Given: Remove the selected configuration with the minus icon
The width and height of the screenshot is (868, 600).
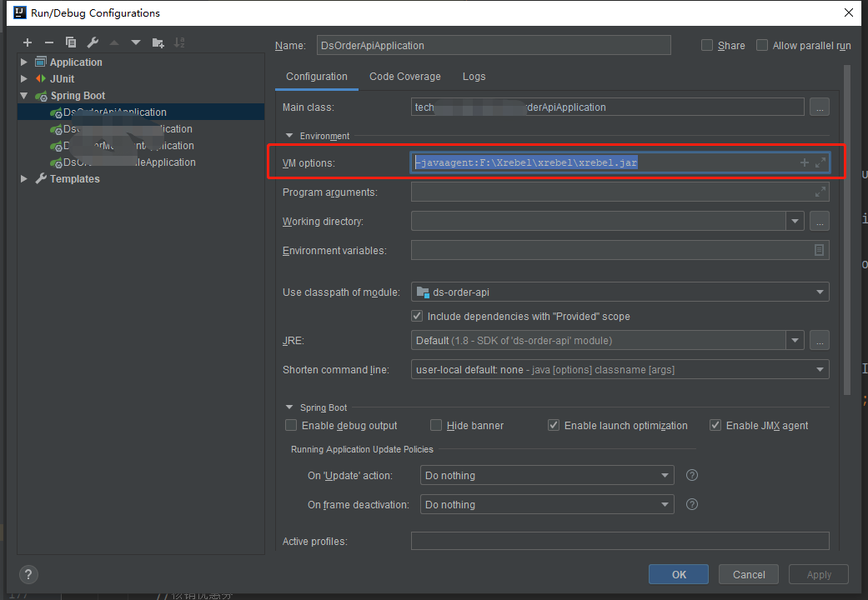Looking at the screenshot, I should tap(48, 42).
